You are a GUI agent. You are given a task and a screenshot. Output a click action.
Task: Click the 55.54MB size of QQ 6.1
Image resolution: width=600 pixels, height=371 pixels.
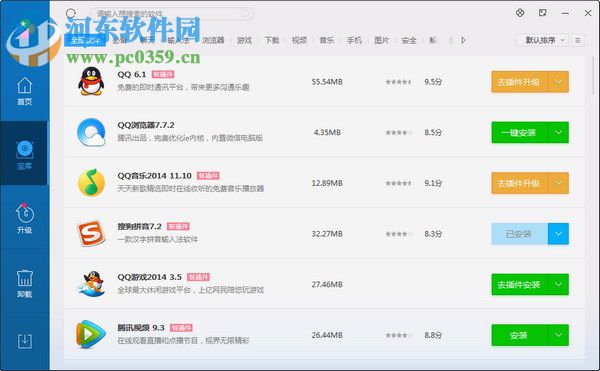(327, 82)
